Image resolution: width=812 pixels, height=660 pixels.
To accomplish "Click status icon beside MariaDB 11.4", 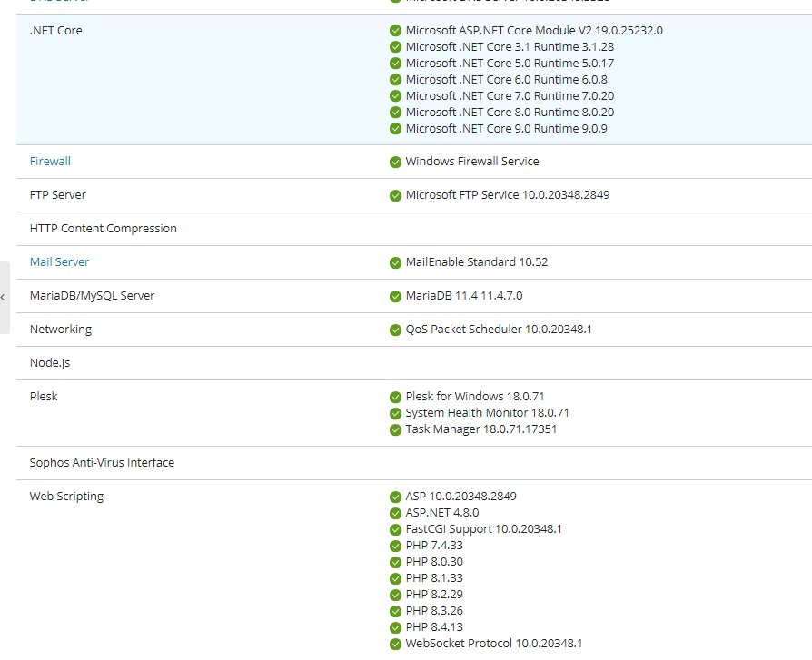I will tap(395, 296).
